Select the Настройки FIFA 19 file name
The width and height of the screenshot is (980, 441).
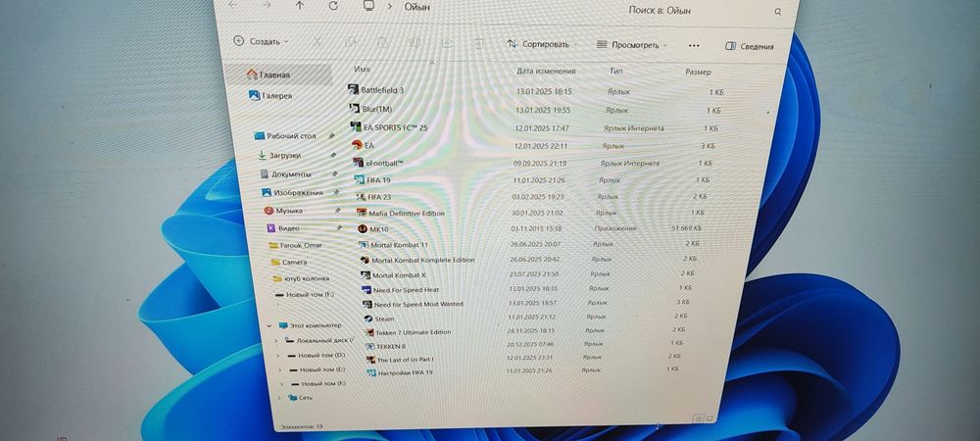pyautogui.click(x=405, y=373)
